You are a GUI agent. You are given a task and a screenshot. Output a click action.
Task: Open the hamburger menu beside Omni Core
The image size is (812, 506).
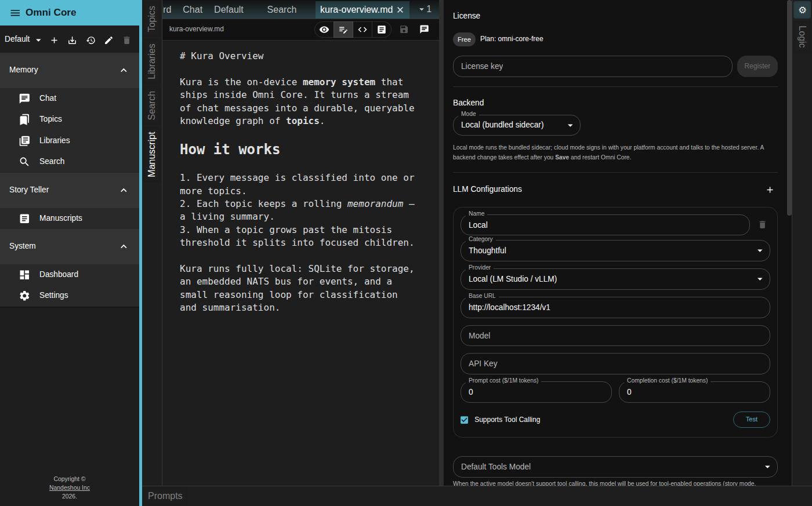pos(15,13)
